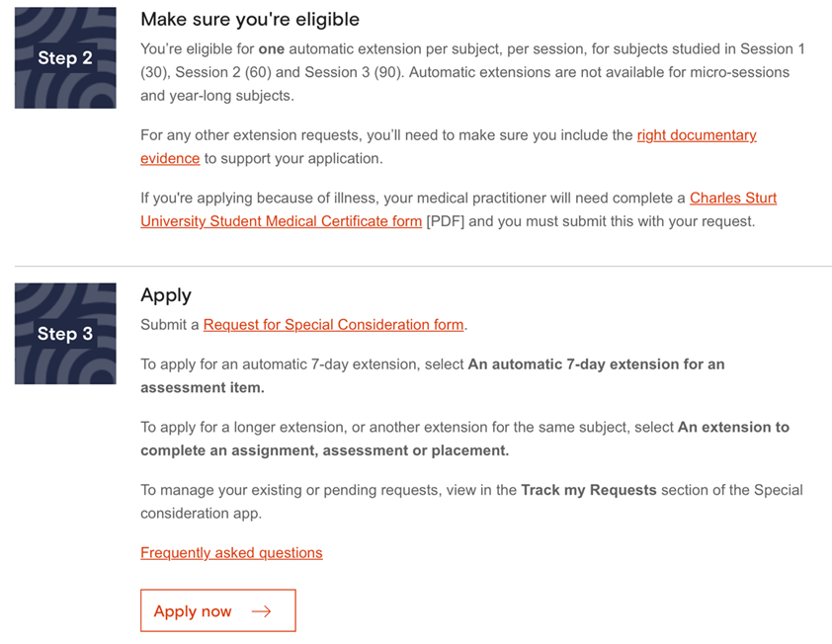Click the divider line between the steps
This screenshot has width=832, height=644.
pos(423,267)
